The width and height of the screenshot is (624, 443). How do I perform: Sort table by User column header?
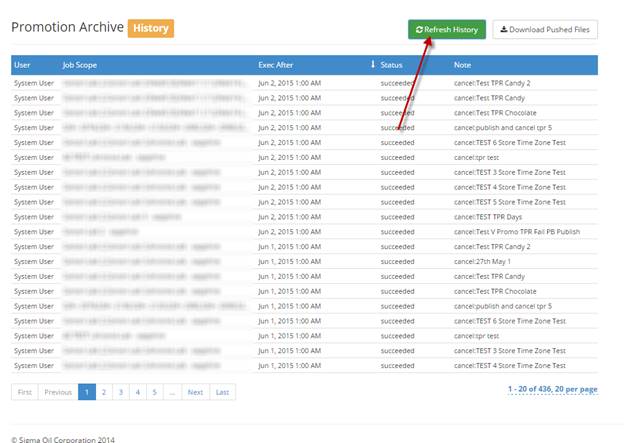coord(22,65)
